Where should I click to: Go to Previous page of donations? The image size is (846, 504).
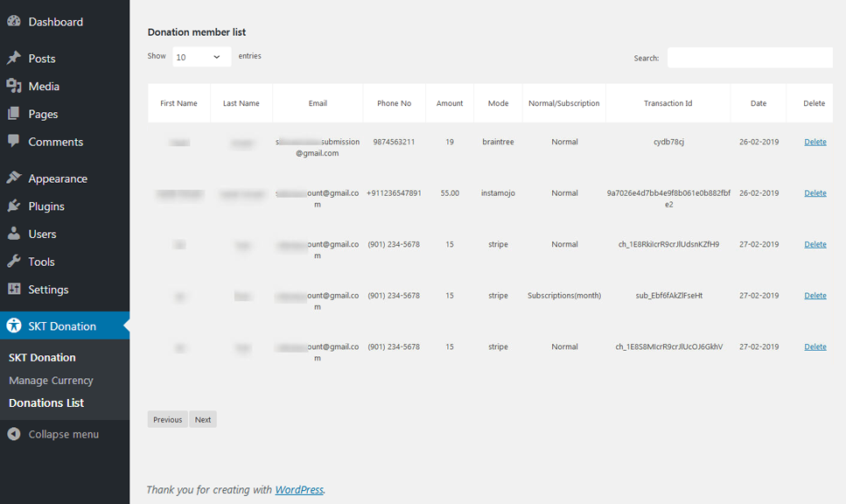click(x=167, y=420)
